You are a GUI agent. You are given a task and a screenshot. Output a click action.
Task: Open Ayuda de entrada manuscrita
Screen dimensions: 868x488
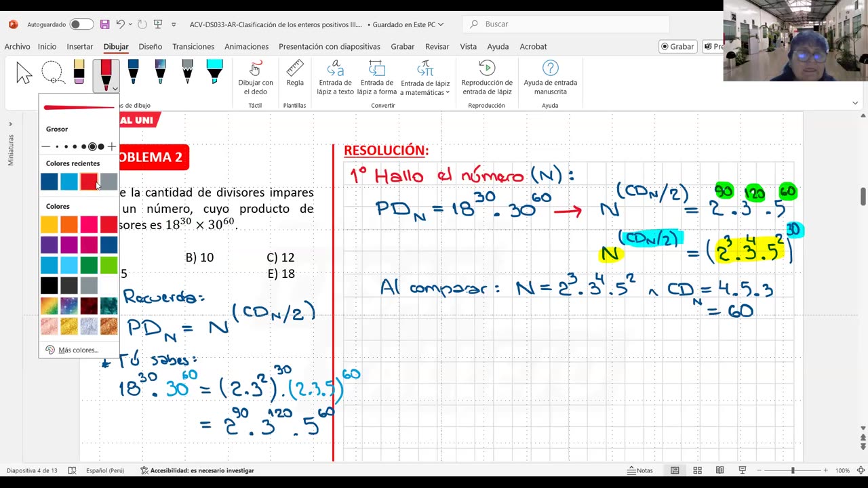[550, 77]
